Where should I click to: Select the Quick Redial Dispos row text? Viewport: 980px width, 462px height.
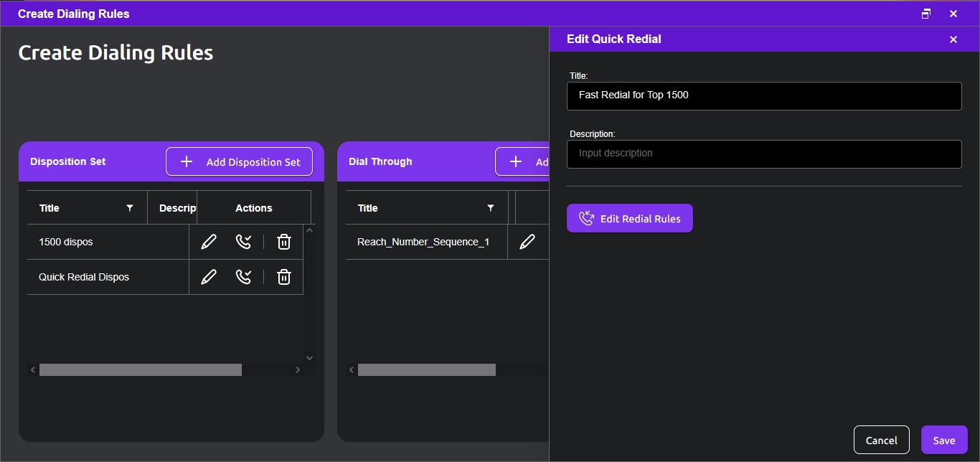84,277
